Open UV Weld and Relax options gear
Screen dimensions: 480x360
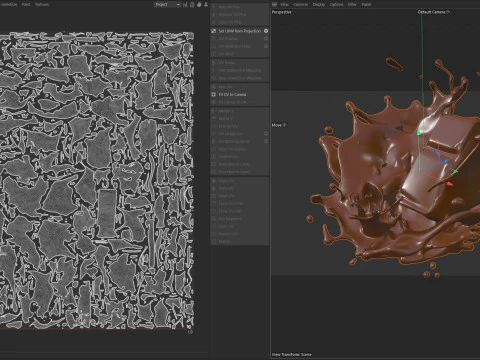click(x=266, y=46)
